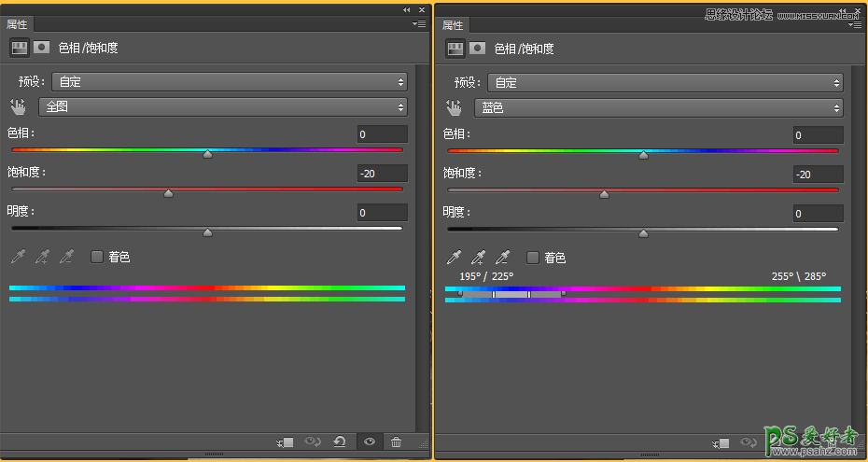Click the reset to defaults icon in left panel
Image resolution: width=868 pixels, height=462 pixels.
tap(339, 441)
